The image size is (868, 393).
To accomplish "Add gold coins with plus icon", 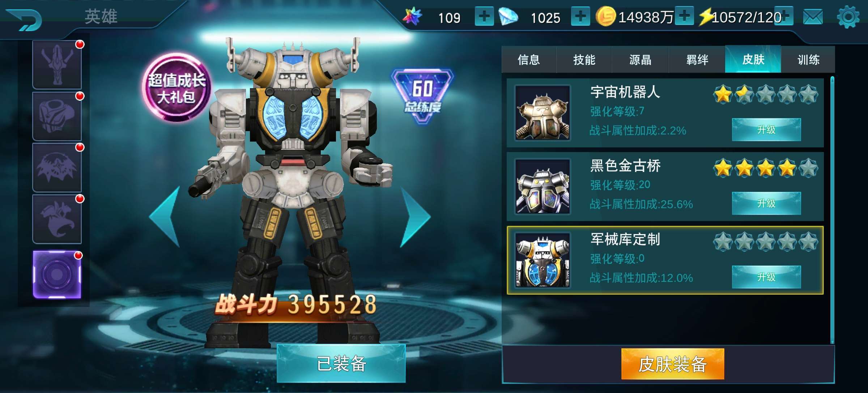I will (x=684, y=16).
